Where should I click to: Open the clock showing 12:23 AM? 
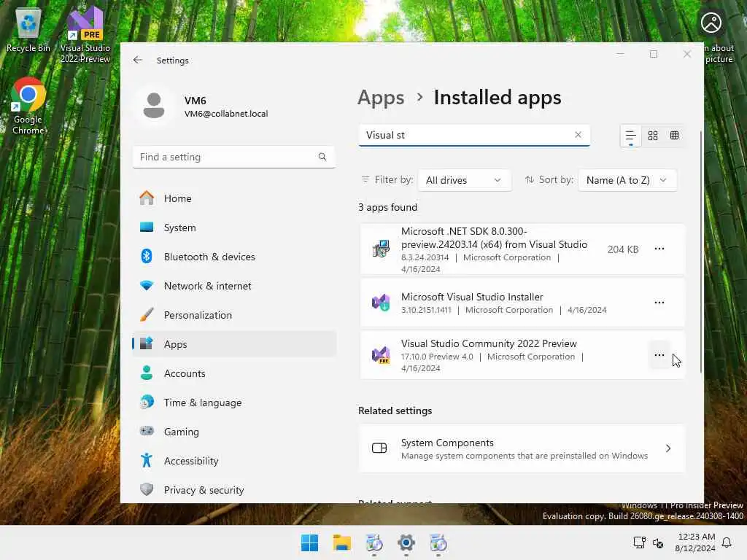[x=695, y=542]
